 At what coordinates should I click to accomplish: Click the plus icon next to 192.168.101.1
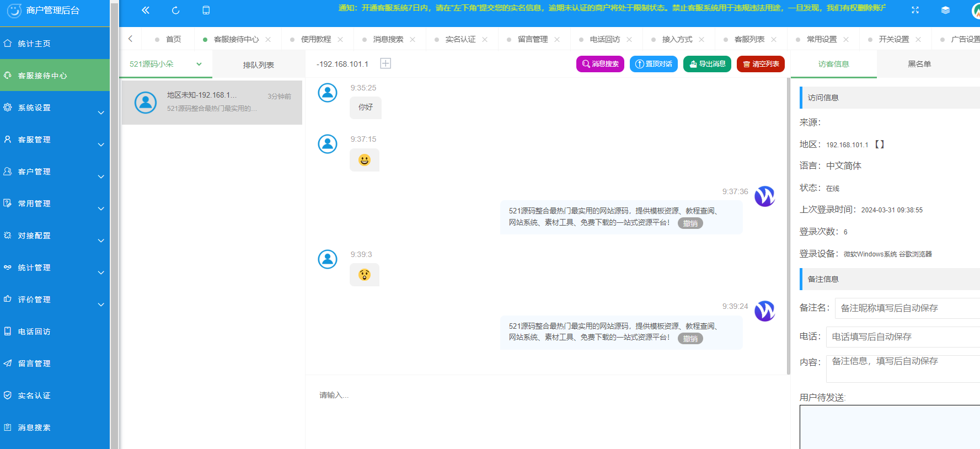coord(385,63)
